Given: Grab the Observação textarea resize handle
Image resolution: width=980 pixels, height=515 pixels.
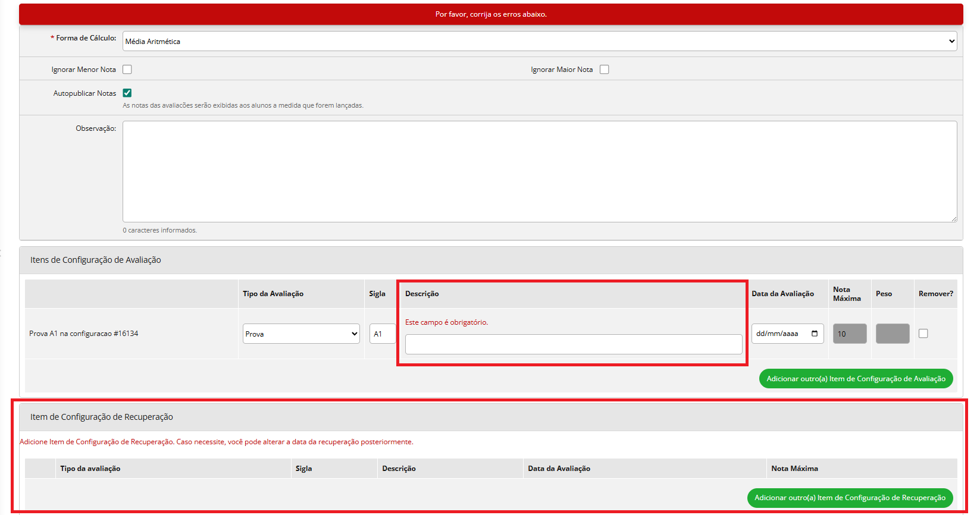Looking at the screenshot, I should pos(953,219).
